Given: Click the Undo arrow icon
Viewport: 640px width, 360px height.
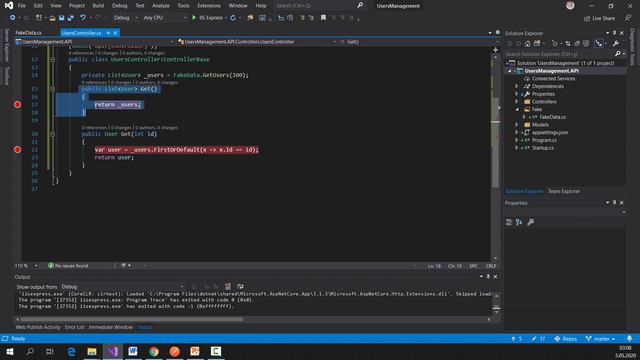Looking at the screenshot, I should point(83,18).
